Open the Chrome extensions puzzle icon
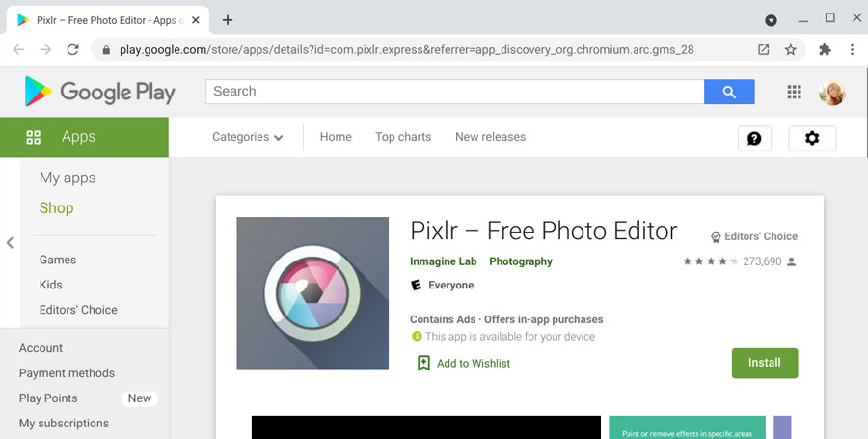This screenshot has width=868, height=439. (825, 49)
